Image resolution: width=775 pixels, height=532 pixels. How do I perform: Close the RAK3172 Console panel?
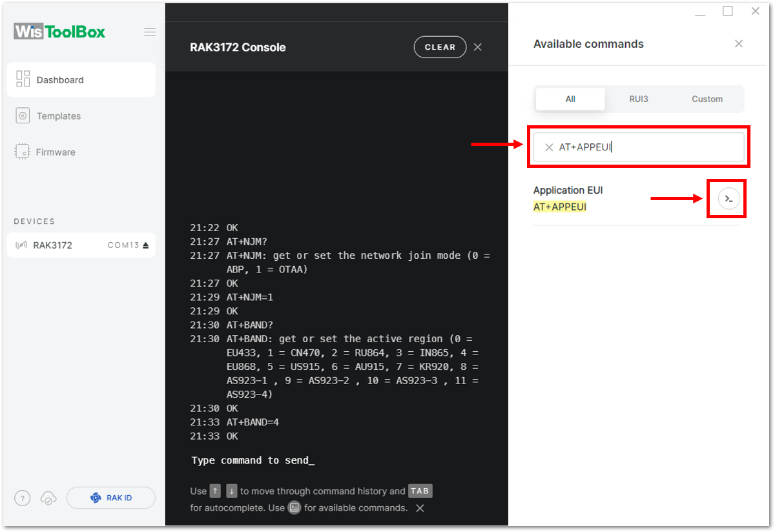point(478,47)
